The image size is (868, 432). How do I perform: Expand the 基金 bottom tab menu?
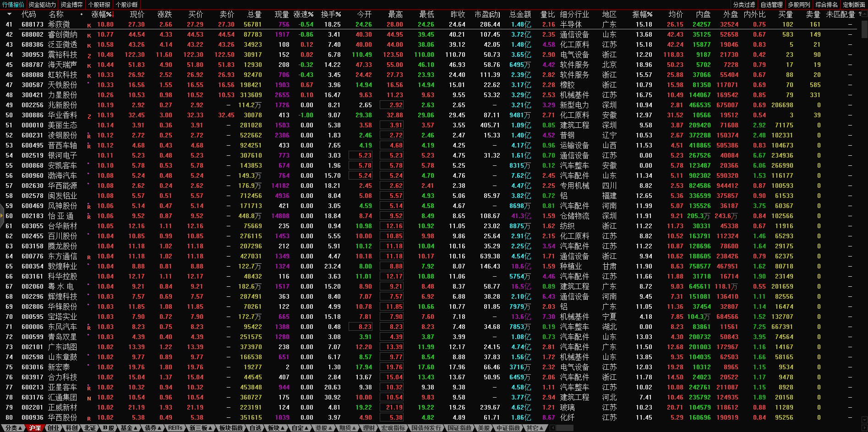point(129,428)
